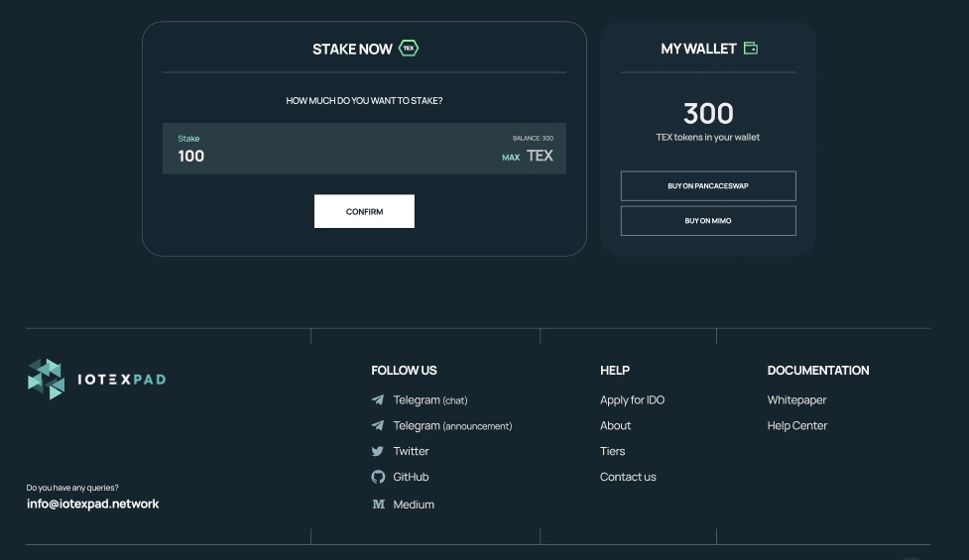Click the green Stake label in input box
Image resolution: width=969 pixels, height=560 pixels.
(188, 139)
